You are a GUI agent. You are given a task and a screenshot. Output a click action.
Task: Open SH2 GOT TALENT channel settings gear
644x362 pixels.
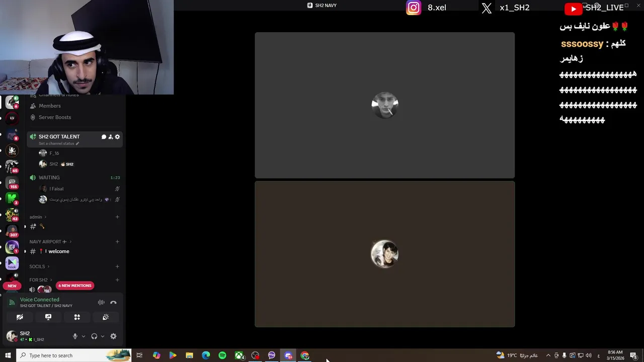(117, 137)
